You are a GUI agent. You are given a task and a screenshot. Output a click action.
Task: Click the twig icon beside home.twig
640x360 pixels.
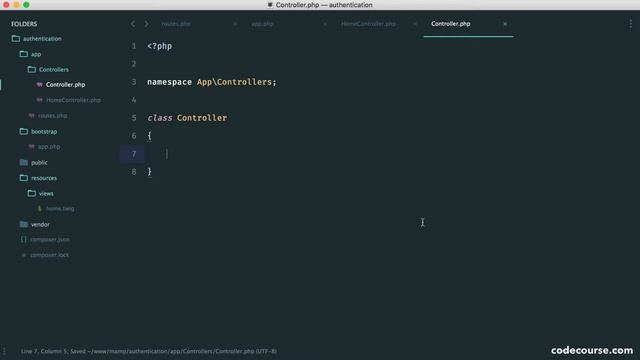tap(40, 209)
